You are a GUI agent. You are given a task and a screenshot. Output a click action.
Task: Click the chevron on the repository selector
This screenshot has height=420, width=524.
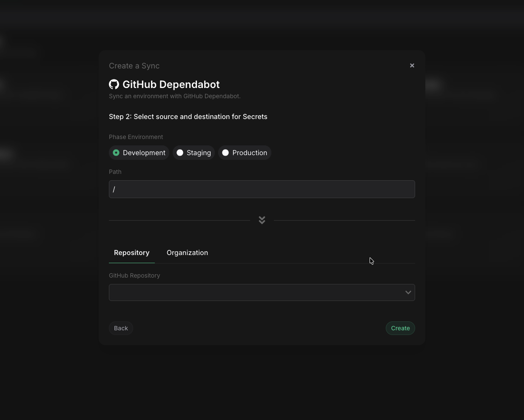pos(408,292)
